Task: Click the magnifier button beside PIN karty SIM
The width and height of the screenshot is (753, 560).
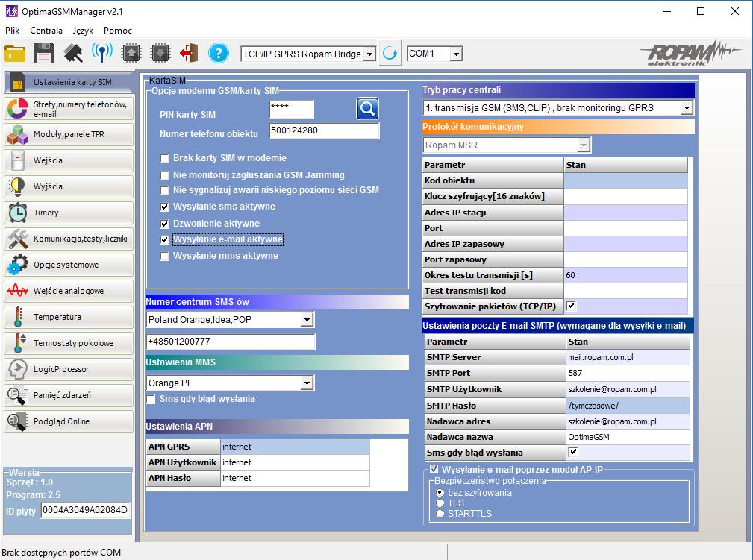Action: click(x=367, y=109)
